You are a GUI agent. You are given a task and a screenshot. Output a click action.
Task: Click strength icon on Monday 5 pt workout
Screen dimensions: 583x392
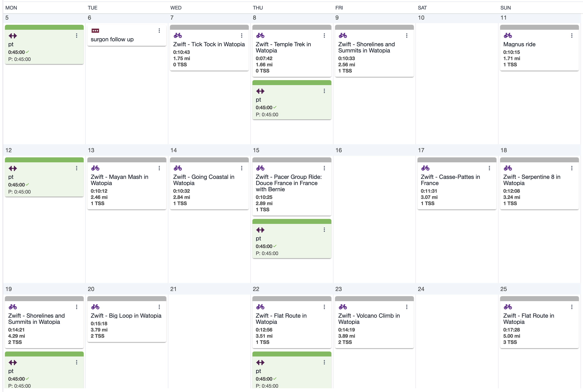13,36
